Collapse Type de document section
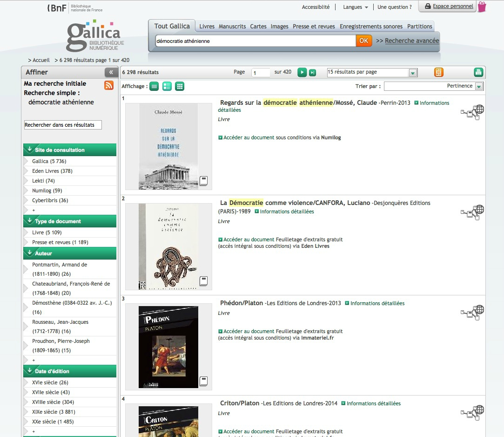The image size is (504, 437). tap(70, 221)
